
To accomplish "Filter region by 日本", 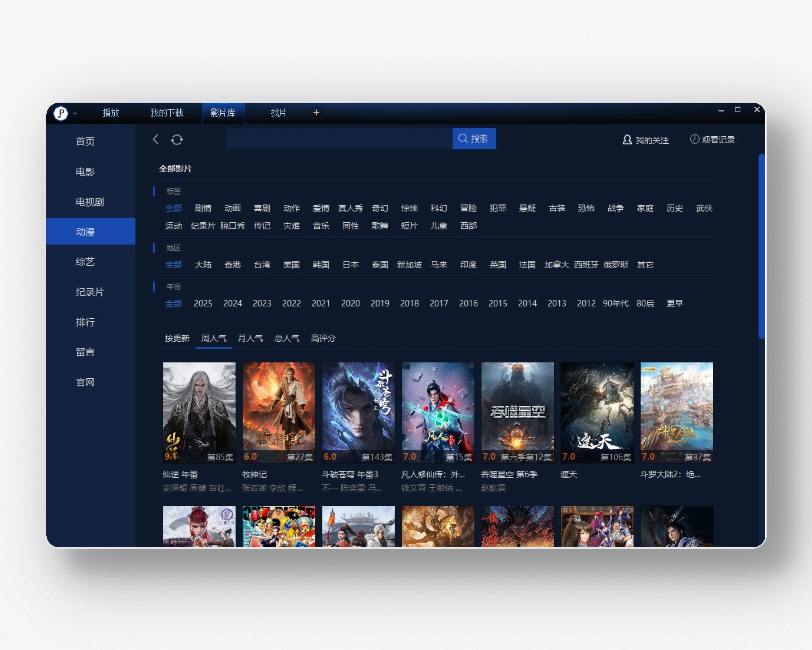I will click(350, 265).
